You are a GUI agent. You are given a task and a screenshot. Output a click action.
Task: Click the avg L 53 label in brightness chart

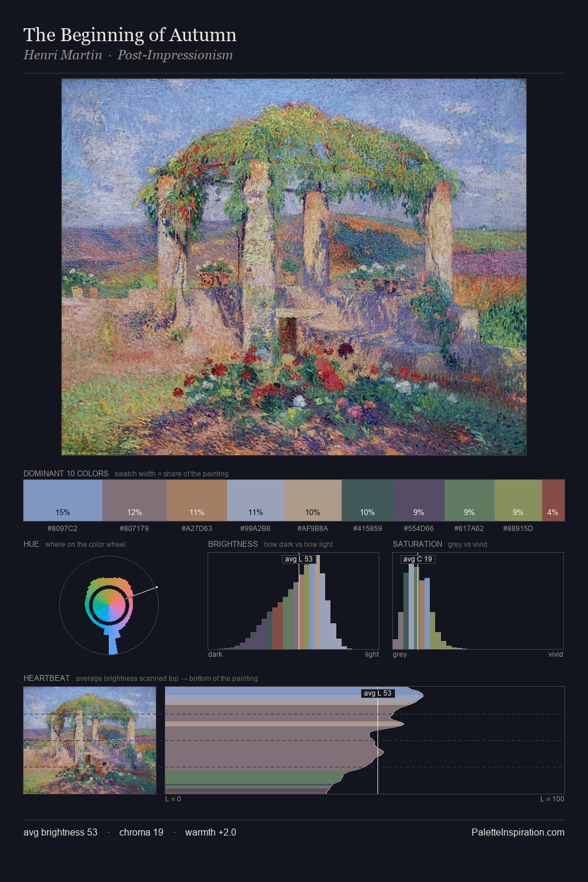tap(299, 559)
